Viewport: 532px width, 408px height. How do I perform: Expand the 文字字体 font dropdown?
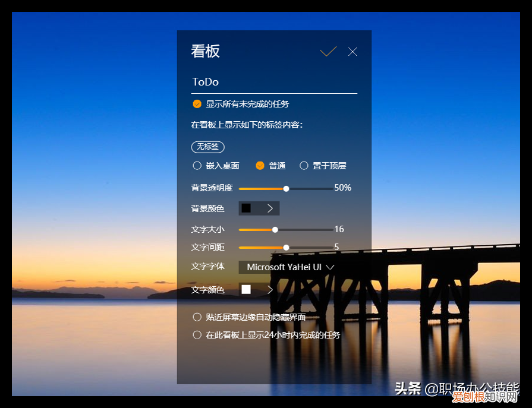330,267
